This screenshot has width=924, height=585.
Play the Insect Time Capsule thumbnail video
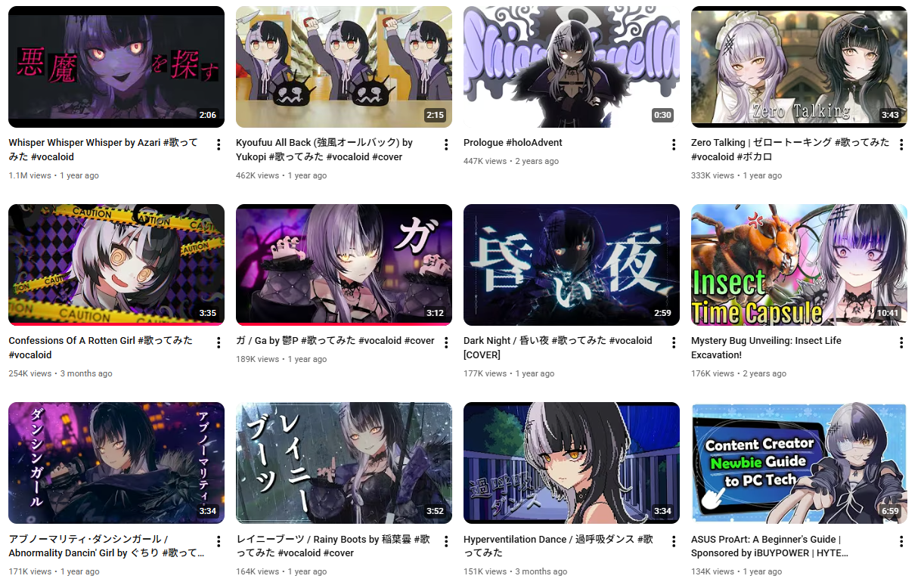[x=799, y=265]
